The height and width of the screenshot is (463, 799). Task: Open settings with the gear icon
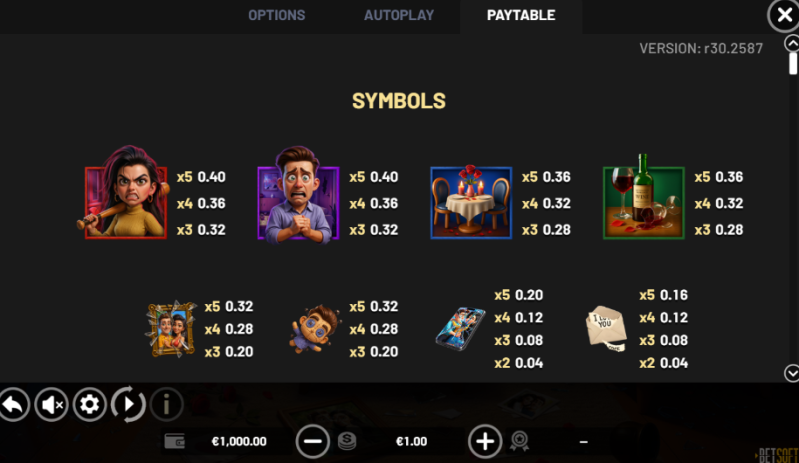90,405
